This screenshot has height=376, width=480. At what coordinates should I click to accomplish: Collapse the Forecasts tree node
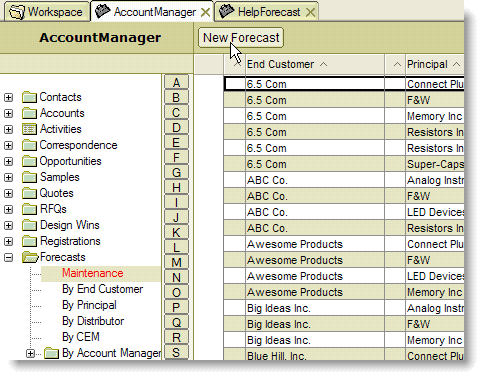[9, 257]
